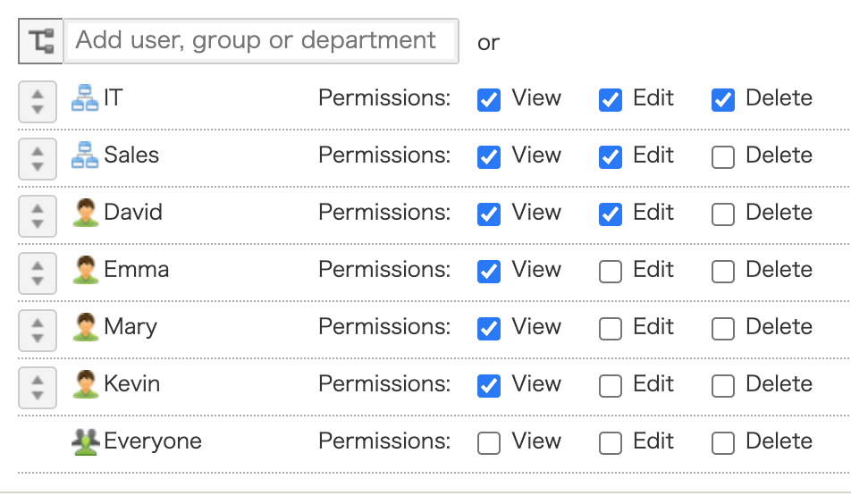
Task: Click the organization tree picker icon
Action: tap(40, 41)
